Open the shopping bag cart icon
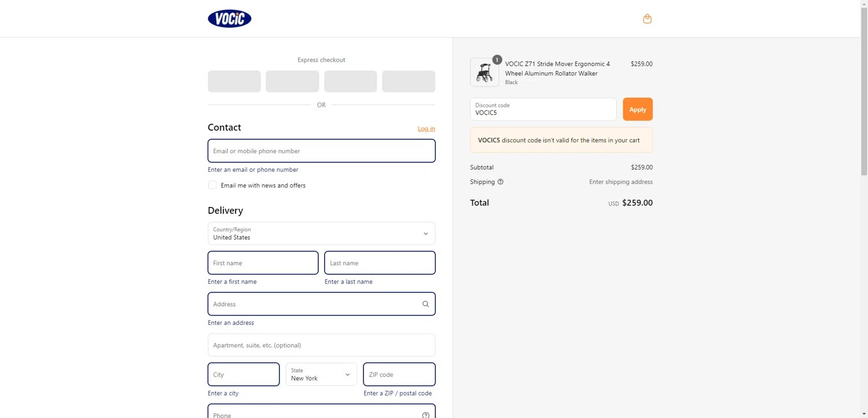Screen dimensions: 868x418 pos(647,19)
